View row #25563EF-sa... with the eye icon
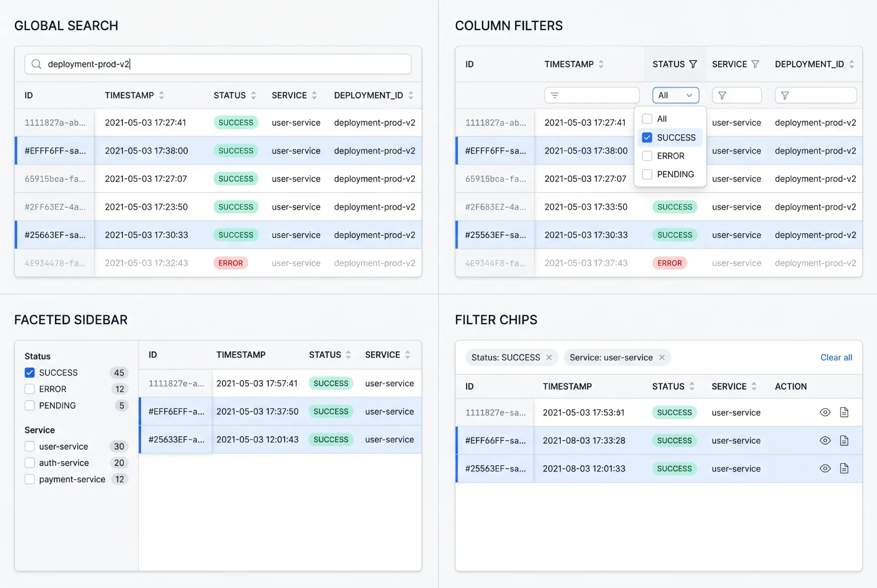 825,468
